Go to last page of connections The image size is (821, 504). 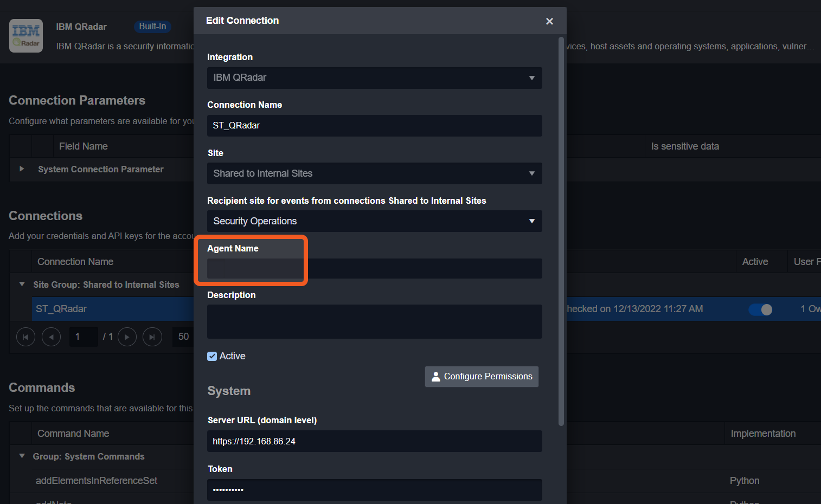click(152, 337)
